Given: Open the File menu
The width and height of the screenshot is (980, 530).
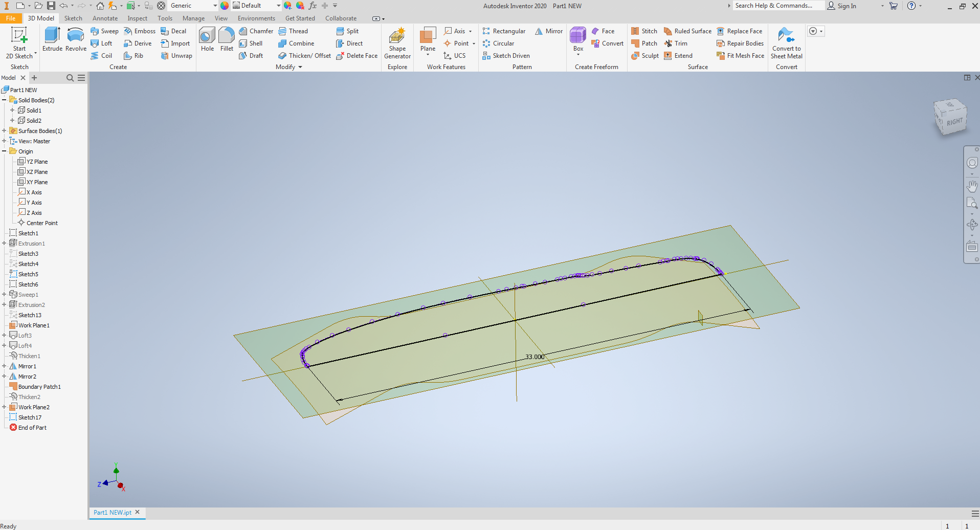Looking at the screenshot, I should tap(10, 18).
